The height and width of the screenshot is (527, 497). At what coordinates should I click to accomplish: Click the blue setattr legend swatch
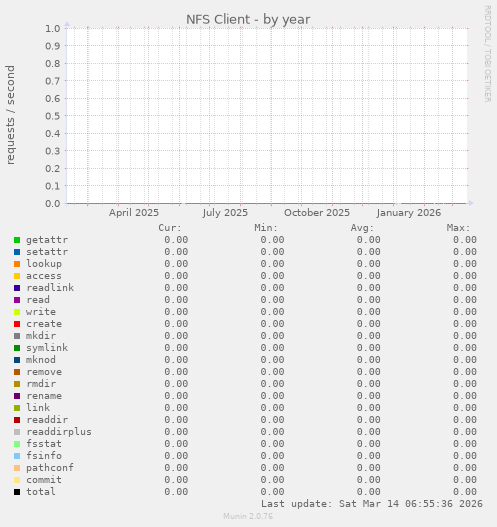tap(17, 252)
